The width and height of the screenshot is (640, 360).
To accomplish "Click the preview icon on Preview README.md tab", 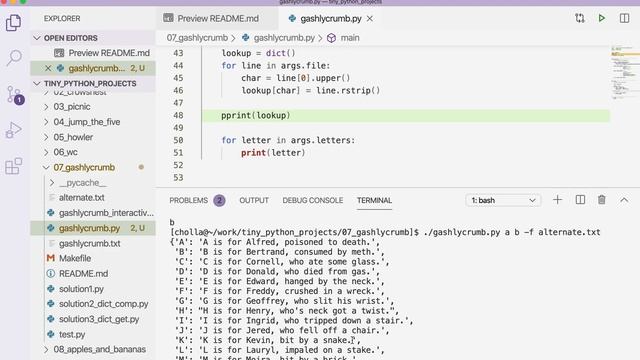I will point(168,18).
